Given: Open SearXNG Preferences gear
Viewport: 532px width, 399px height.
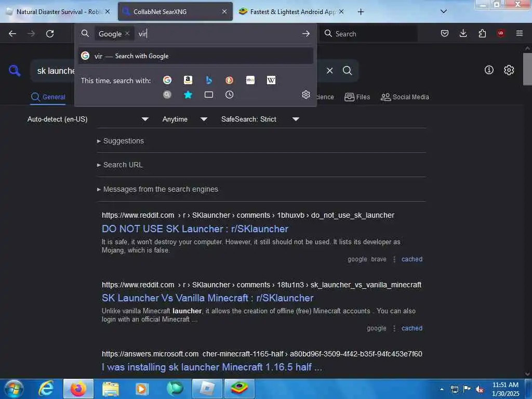Looking at the screenshot, I should [509, 70].
